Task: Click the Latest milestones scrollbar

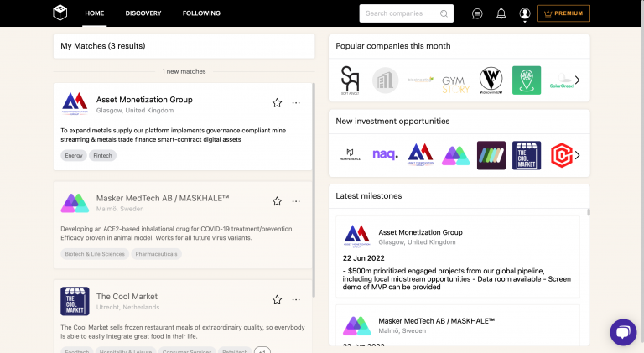Action: (x=589, y=212)
